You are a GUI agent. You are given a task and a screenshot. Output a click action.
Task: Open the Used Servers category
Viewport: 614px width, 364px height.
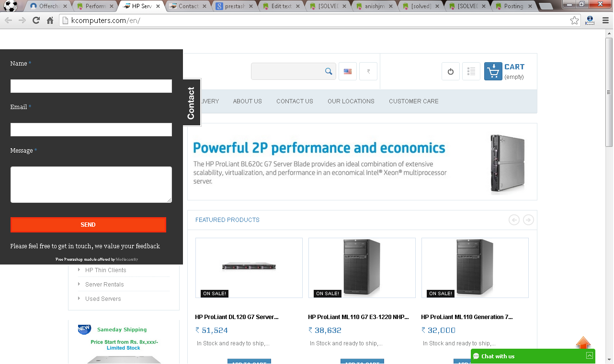point(103,299)
